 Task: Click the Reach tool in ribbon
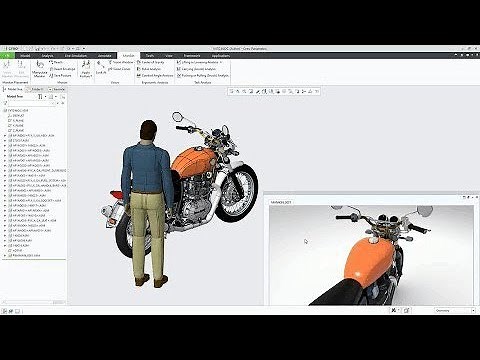coord(56,62)
